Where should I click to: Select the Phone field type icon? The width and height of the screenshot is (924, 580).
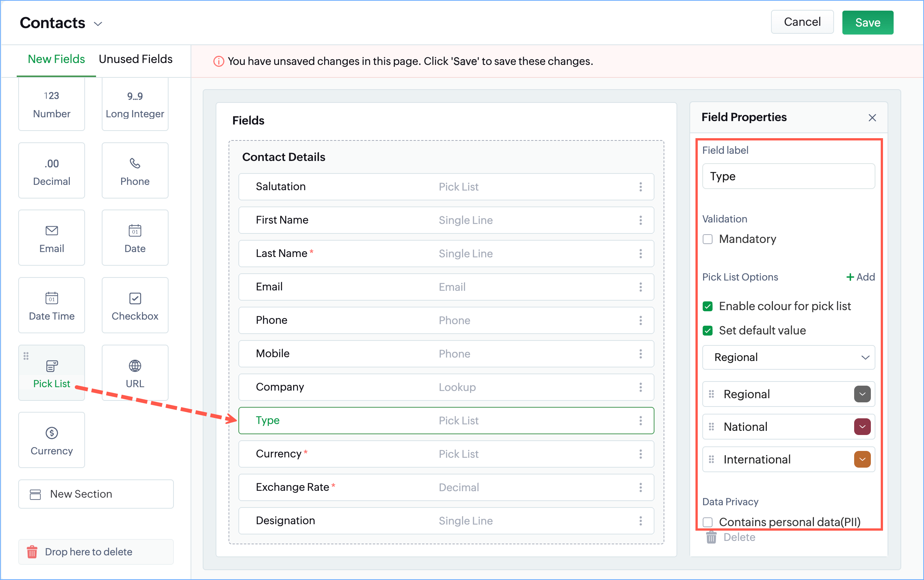tap(135, 164)
